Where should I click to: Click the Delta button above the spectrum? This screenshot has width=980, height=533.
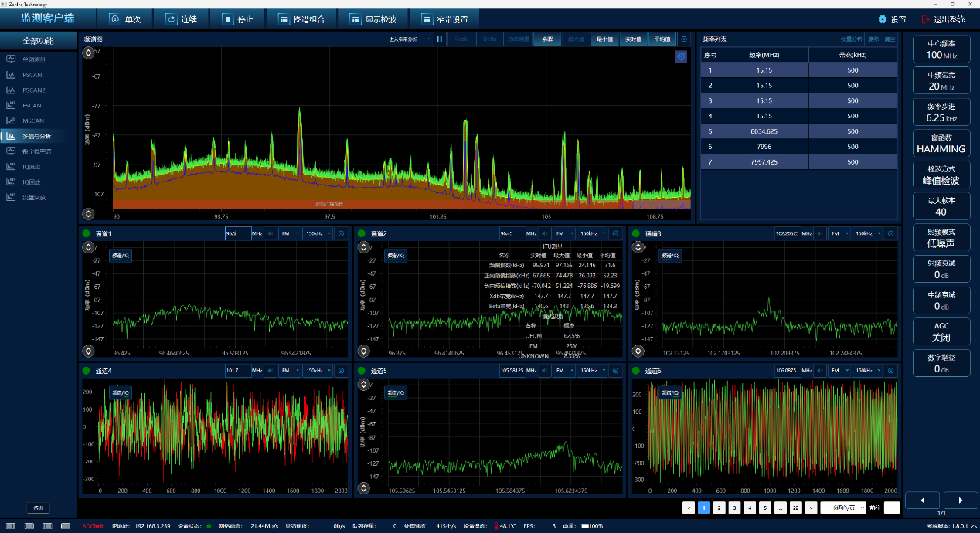(x=490, y=39)
